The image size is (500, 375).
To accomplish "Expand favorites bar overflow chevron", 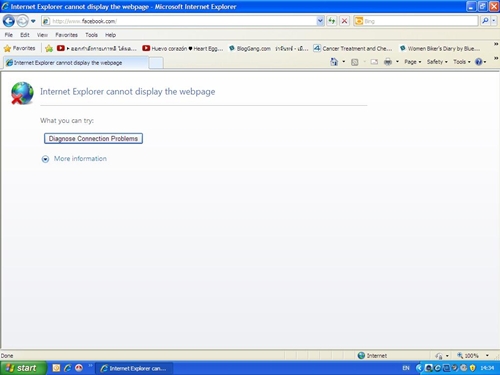I will (496, 44).
